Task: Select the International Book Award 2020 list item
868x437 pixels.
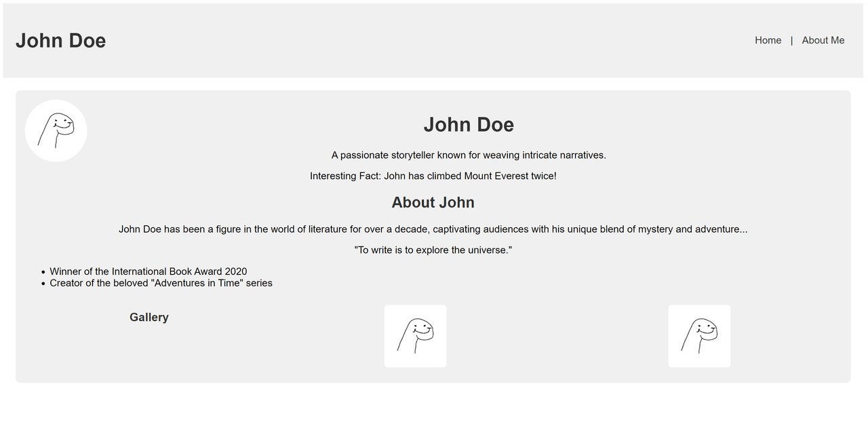Action: (x=149, y=271)
